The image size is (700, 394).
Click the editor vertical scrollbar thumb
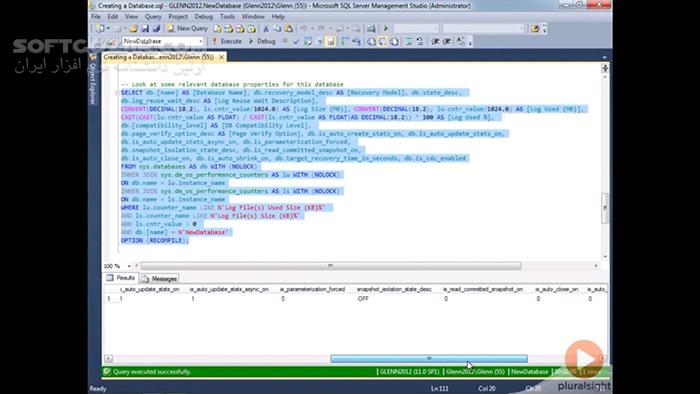coord(605,208)
